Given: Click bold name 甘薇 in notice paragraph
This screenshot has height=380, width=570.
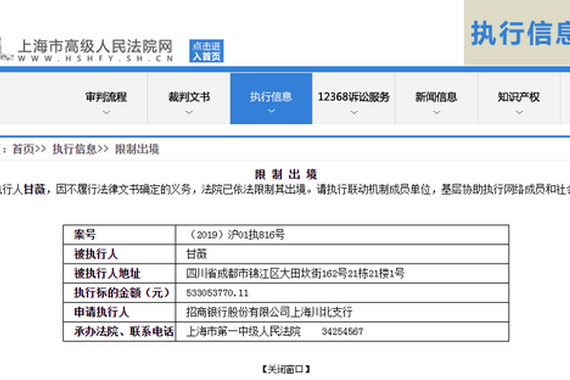Looking at the screenshot, I should click(x=35, y=189).
